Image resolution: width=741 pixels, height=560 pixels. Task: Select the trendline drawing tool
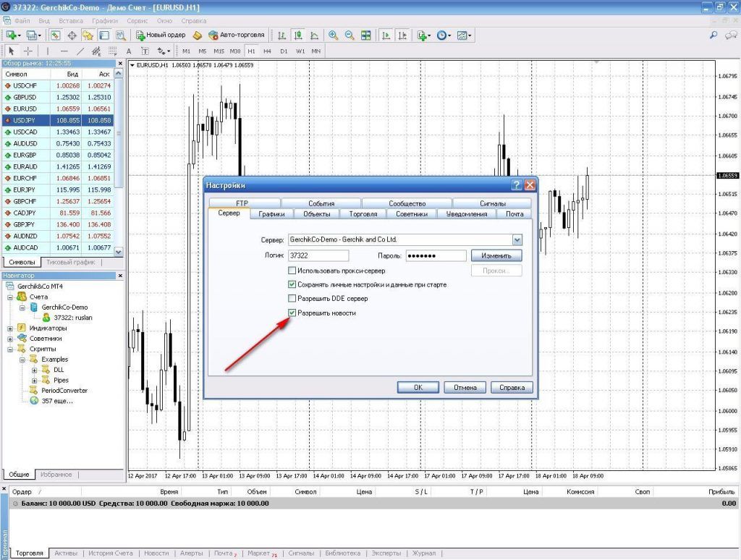click(80, 51)
